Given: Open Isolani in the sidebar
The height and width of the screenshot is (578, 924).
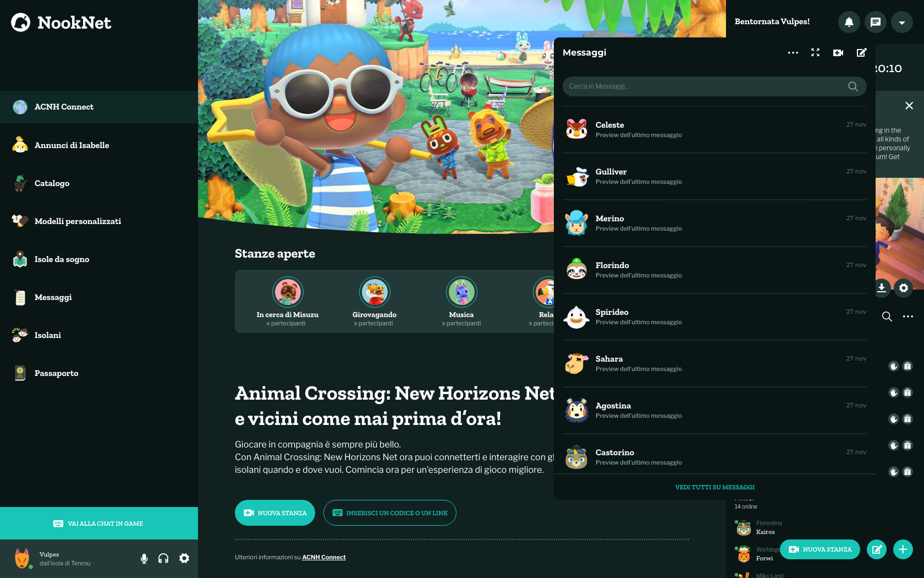Looking at the screenshot, I should coord(99,335).
